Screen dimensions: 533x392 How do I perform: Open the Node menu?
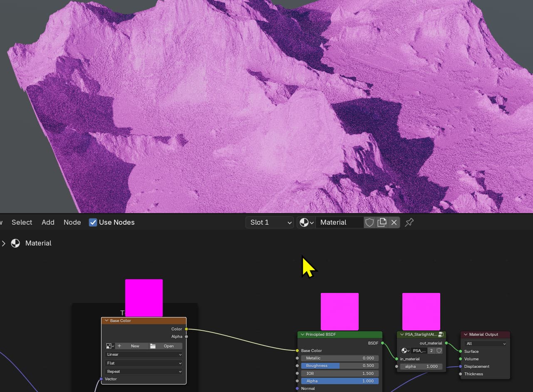(72, 222)
